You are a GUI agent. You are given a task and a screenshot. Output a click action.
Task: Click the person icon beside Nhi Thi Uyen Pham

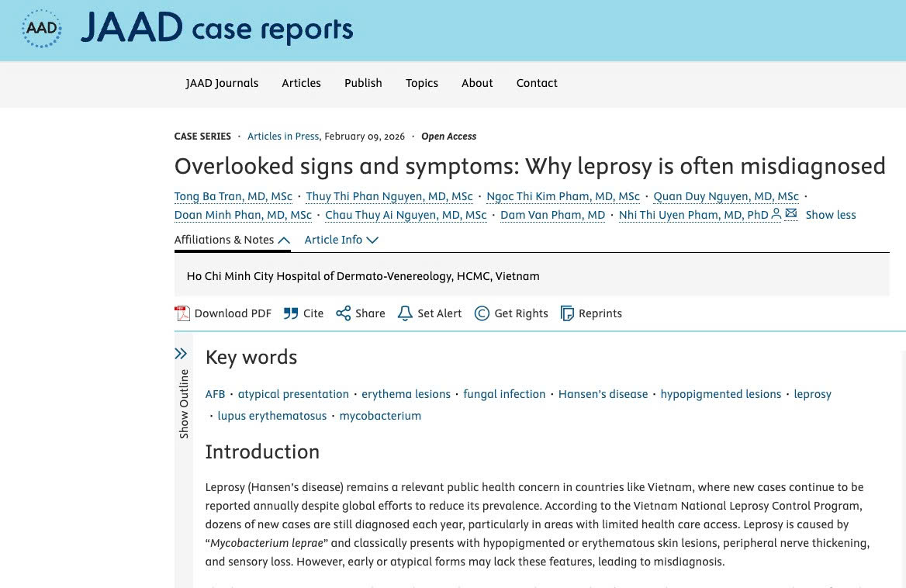pos(776,214)
